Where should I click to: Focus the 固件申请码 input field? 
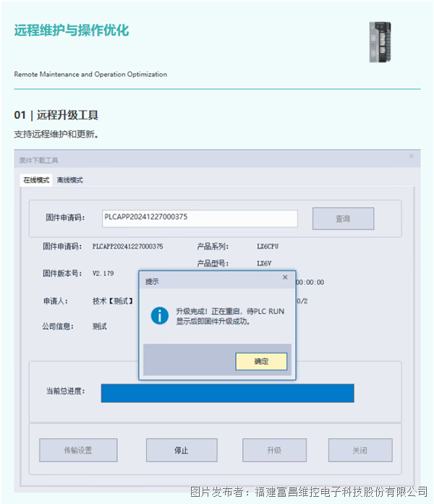pos(200,218)
